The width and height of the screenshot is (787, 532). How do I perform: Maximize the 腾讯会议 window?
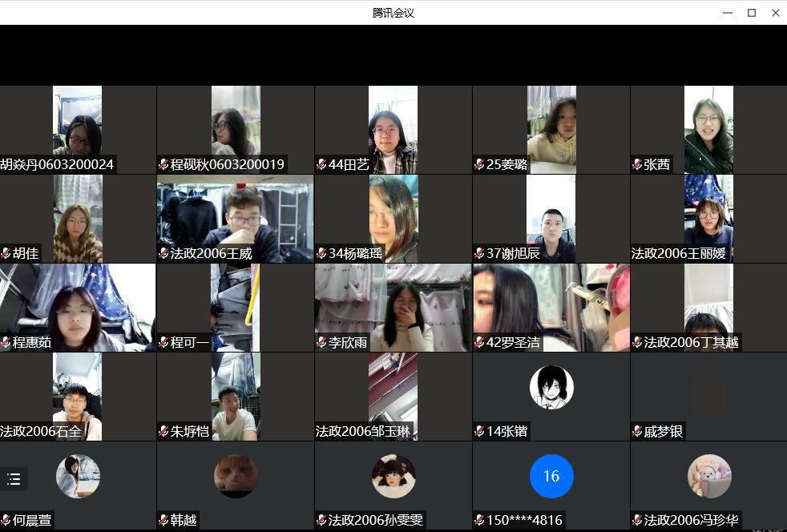[752, 12]
